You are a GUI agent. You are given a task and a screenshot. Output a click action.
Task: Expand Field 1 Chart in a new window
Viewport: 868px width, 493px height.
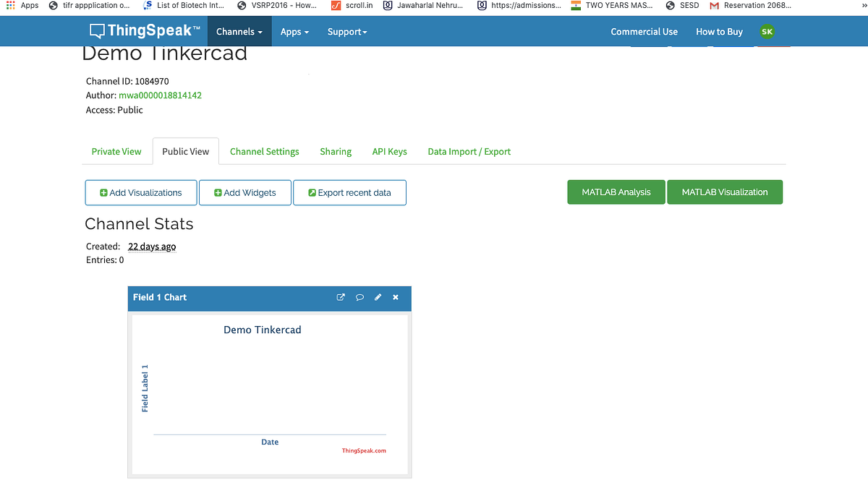pyautogui.click(x=341, y=297)
